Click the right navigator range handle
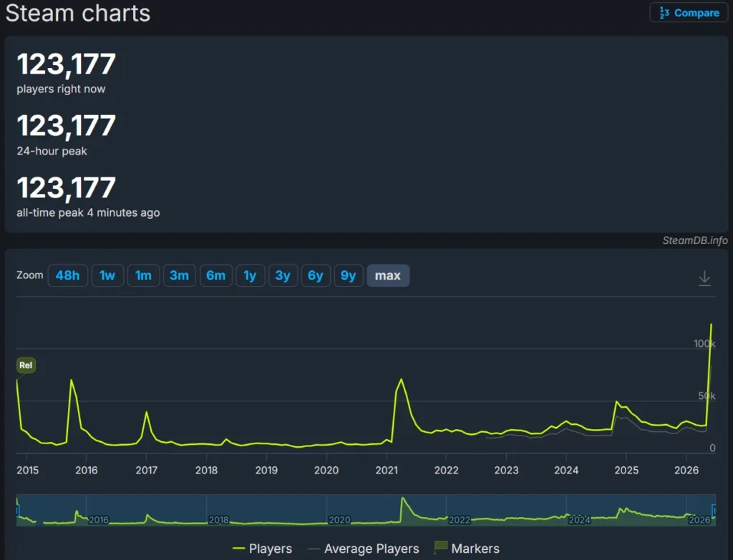The image size is (733, 560). click(714, 510)
